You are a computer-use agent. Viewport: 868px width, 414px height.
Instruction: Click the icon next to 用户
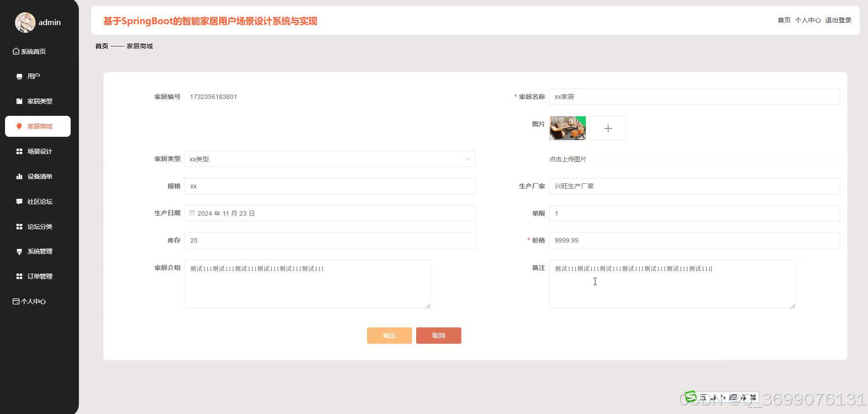click(19, 76)
